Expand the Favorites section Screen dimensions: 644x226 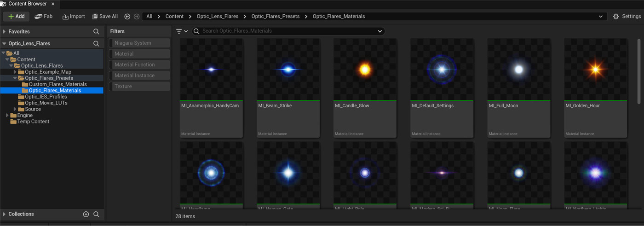[x=4, y=32]
